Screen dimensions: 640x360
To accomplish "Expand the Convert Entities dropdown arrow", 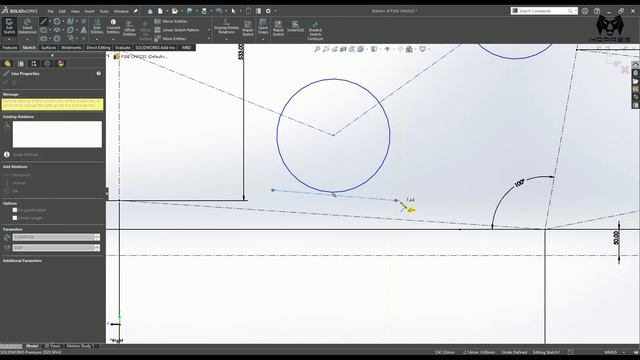I will click(113, 39).
